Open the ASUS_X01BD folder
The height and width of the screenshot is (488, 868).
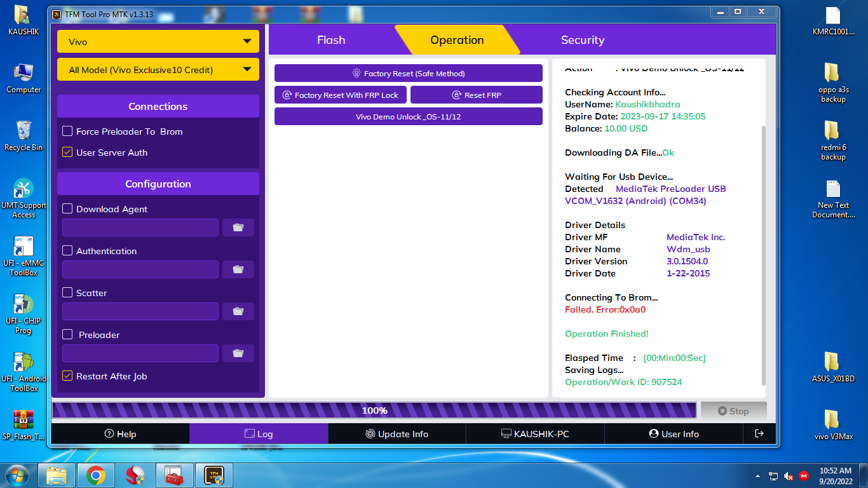pyautogui.click(x=833, y=367)
